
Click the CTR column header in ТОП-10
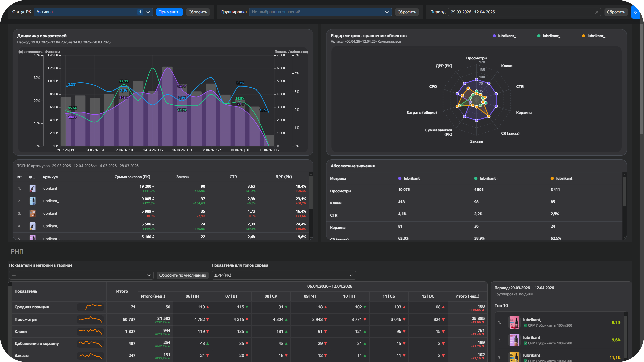(x=233, y=177)
